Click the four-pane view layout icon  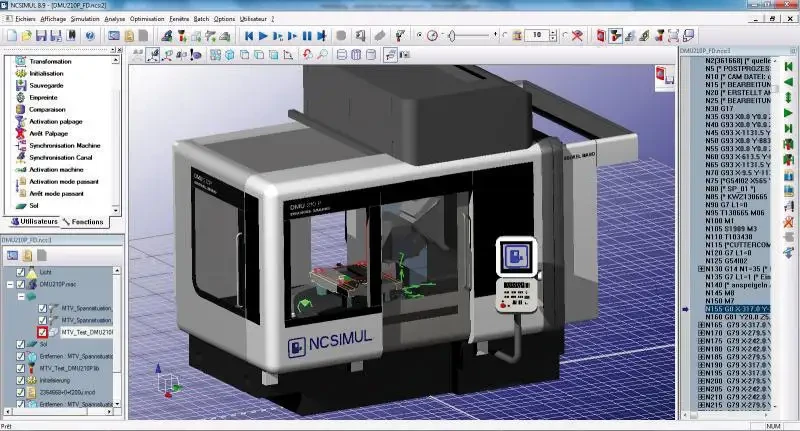click(215, 55)
